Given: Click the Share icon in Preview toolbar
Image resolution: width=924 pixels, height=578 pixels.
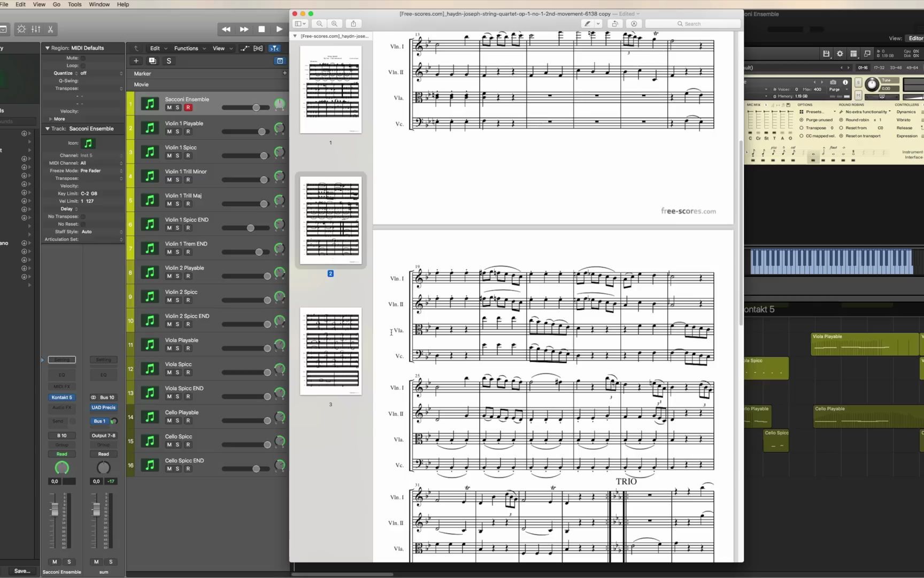Looking at the screenshot, I should pos(353,24).
